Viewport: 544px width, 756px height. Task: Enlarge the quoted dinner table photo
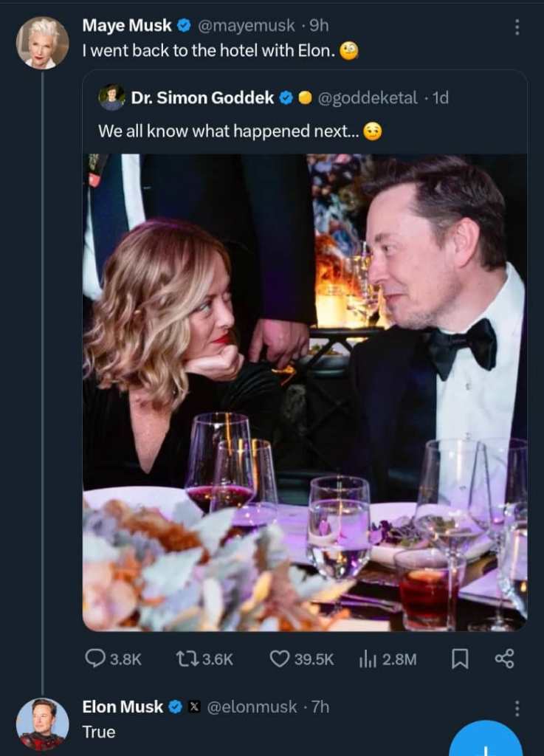click(x=304, y=391)
